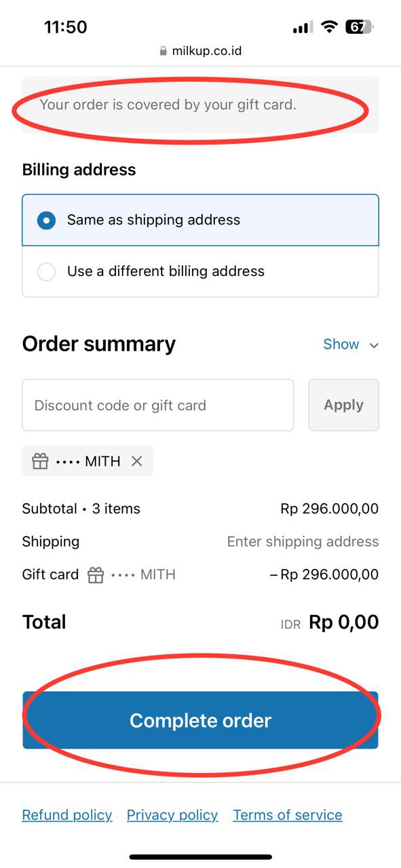Tap the Complete order button

tap(200, 720)
